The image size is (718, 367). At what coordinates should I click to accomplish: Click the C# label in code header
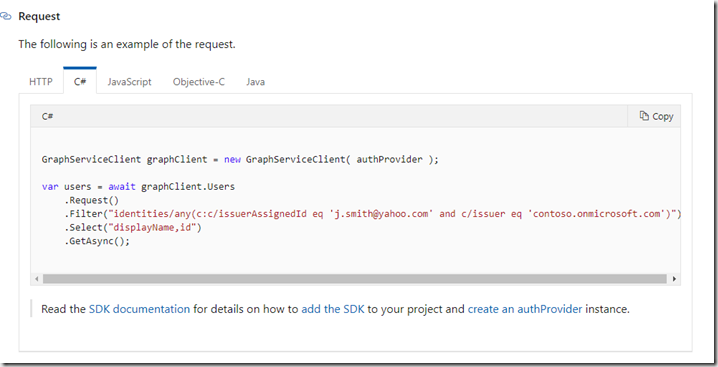[47, 116]
